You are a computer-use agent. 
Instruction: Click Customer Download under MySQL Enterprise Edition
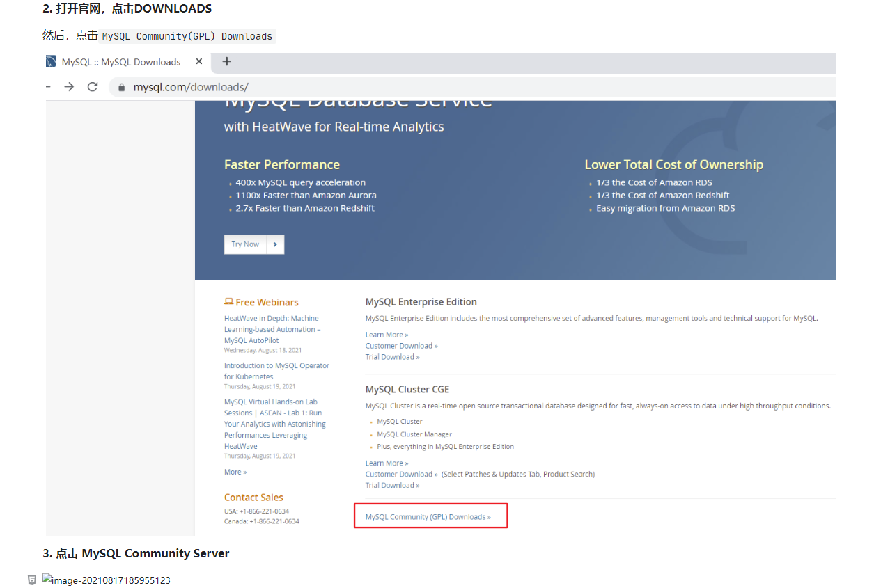pos(401,346)
